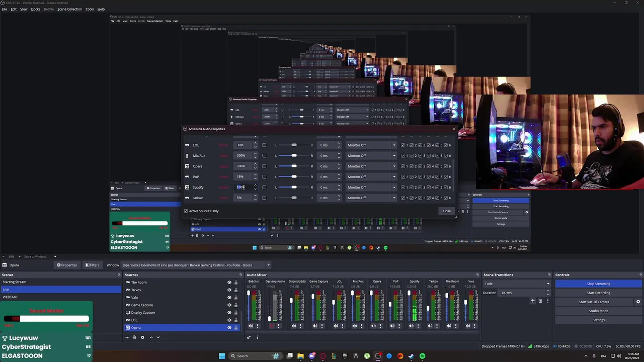Enable mono checkbox for Opera in audio dialog
Viewport: 644px width, 362px height.
pyautogui.click(x=264, y=166)
